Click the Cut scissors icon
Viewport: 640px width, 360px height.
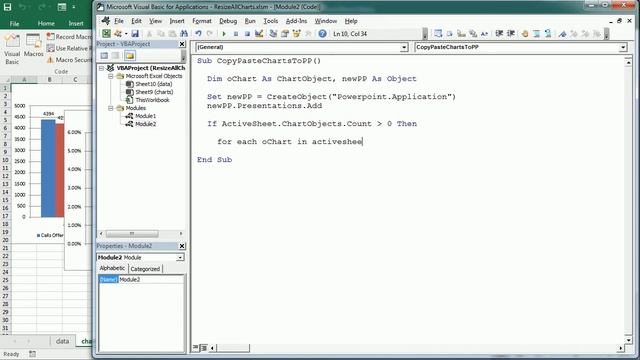[x=149, y=34]
